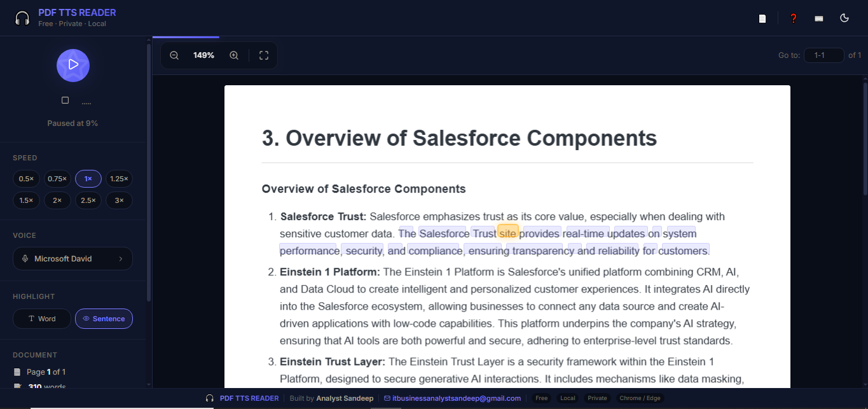
Task: Click the sidebar vertical scrollbar
Action: coord(149,172)
